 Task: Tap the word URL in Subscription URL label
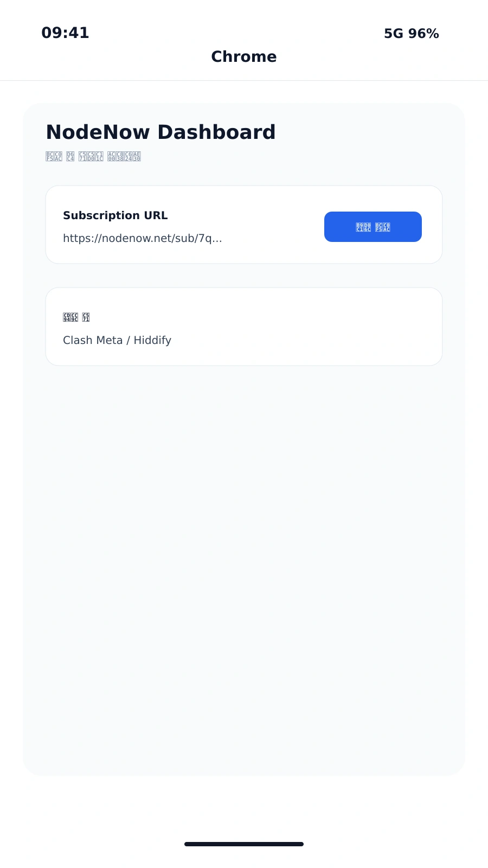[x=156, y=215]
